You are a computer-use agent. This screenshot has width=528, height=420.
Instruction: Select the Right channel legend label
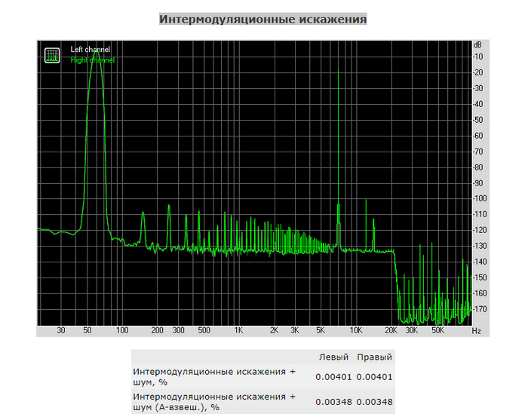click(92, 60)
